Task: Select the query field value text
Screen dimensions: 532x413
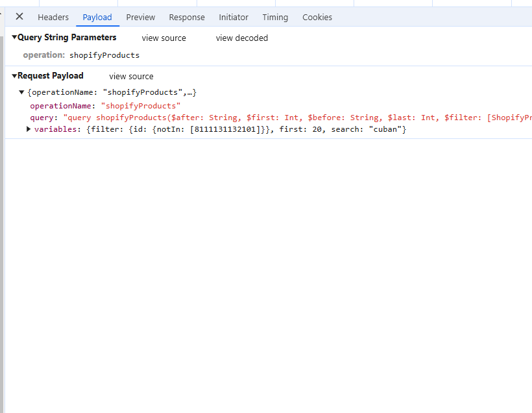Action: (195, 117)
